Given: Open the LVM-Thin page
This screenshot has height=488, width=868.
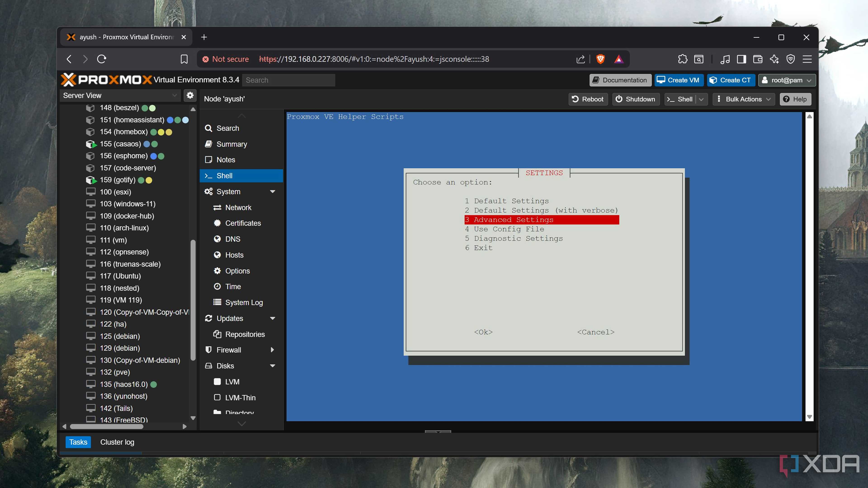Looking at the screenshot, I should tap(241, 398).
